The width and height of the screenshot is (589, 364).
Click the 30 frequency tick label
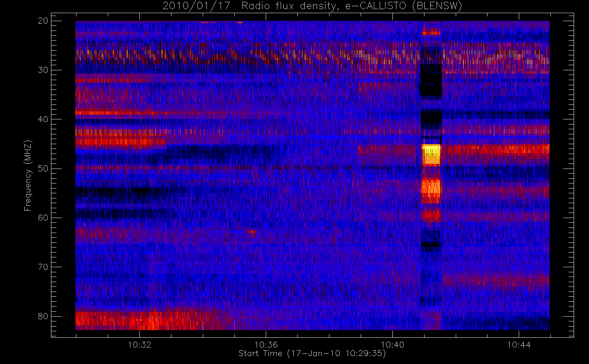pos(43,70)
